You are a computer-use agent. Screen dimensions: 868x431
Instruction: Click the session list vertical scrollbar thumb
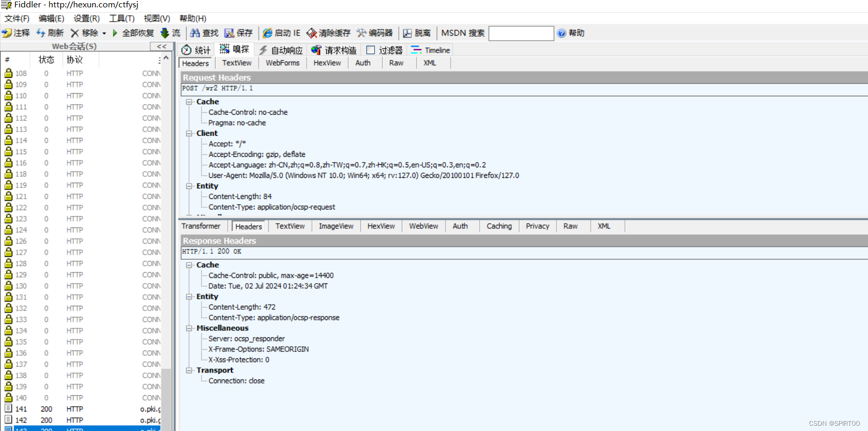tap(166, 400)
